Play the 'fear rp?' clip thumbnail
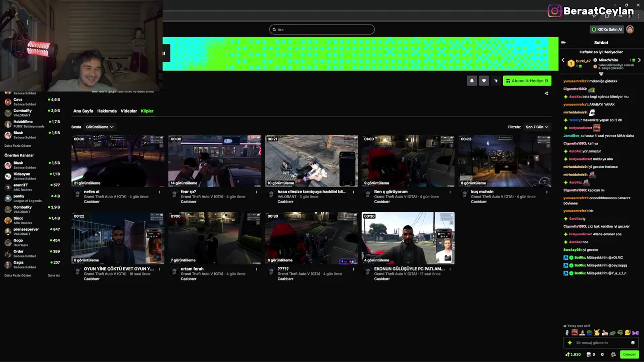 (x=215, y=161)
